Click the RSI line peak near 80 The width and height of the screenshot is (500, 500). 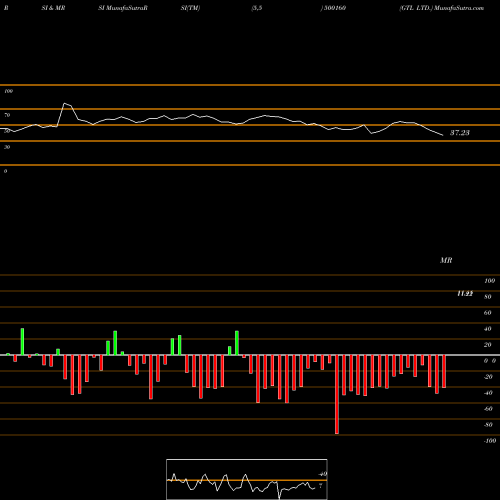point(65,103)
